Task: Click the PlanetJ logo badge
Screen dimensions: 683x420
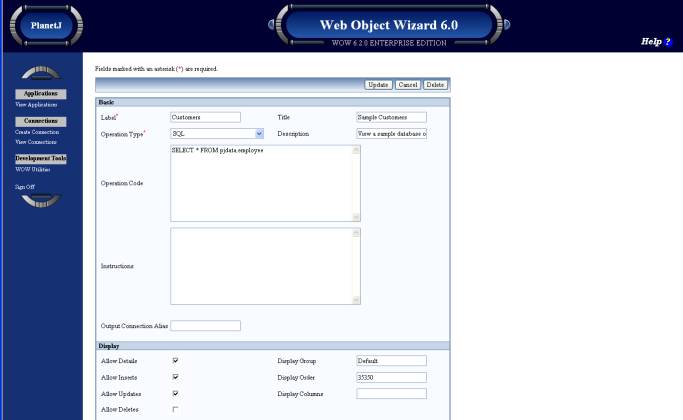Action: [46, 25]
